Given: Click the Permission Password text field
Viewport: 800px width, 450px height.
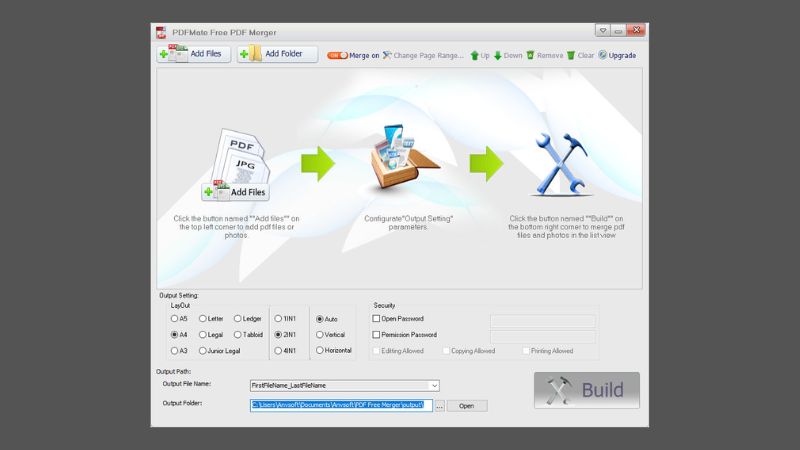Looking at the screenshot, I should click(543, 337).
